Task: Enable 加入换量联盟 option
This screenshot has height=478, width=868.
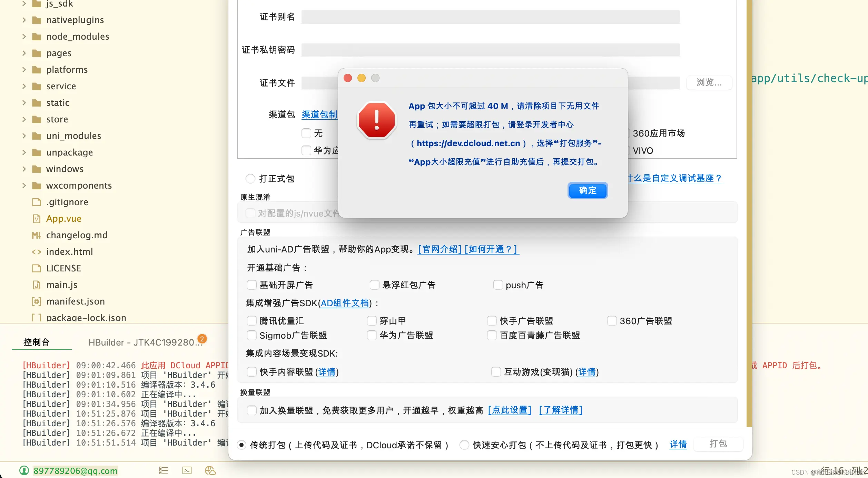Action: pyautogui.click(x=252, y=410)
